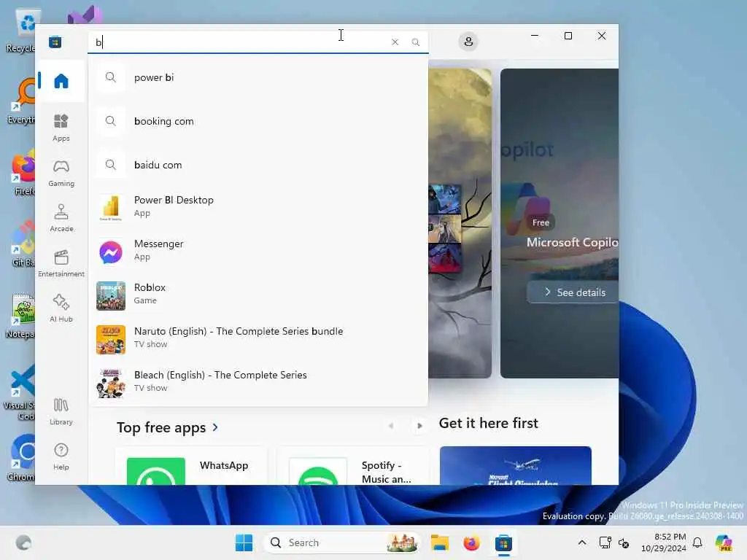Open the Windows Start menu
This screenshot has width=747, height=560.
[244, 542]
